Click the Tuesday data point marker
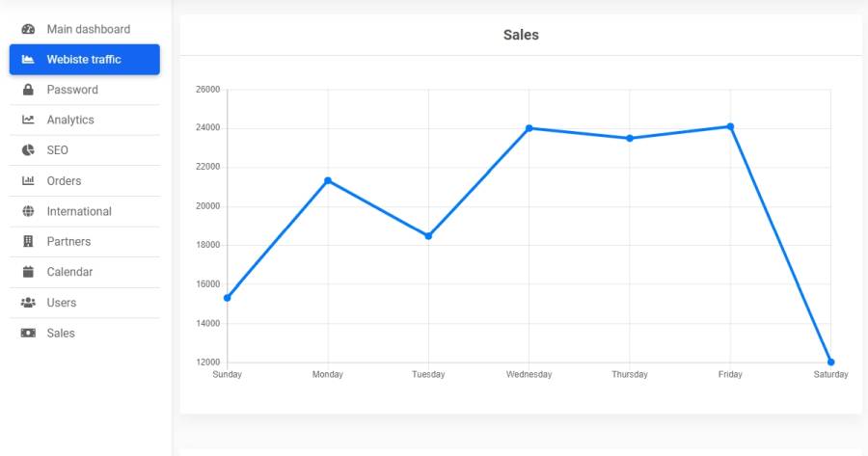This screenshot has width=868, height=456. [428, 236]
